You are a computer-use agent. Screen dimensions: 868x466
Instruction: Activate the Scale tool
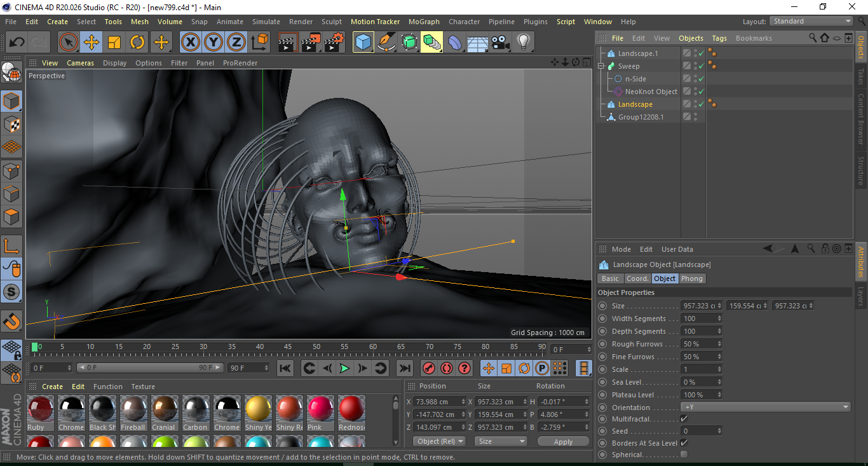pos(114,43)
